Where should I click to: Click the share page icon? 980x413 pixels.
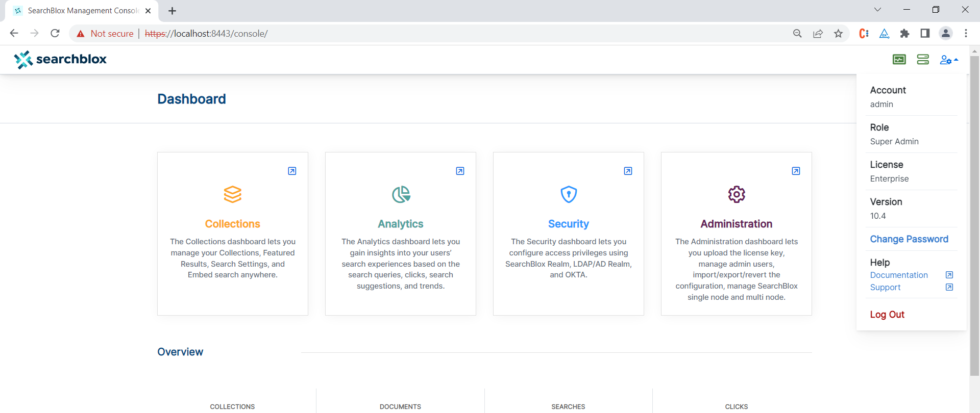(818, 33)
